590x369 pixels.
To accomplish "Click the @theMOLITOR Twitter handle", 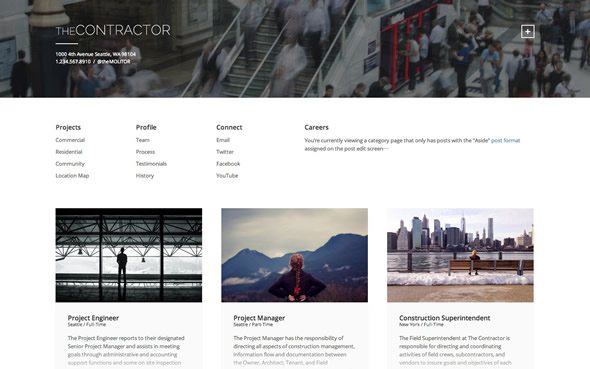I will click(x=114, y=62).
